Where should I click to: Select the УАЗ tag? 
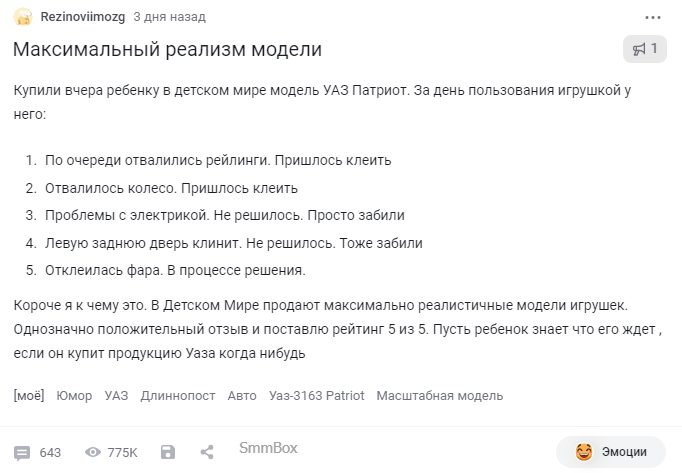(x=116, y=396)
